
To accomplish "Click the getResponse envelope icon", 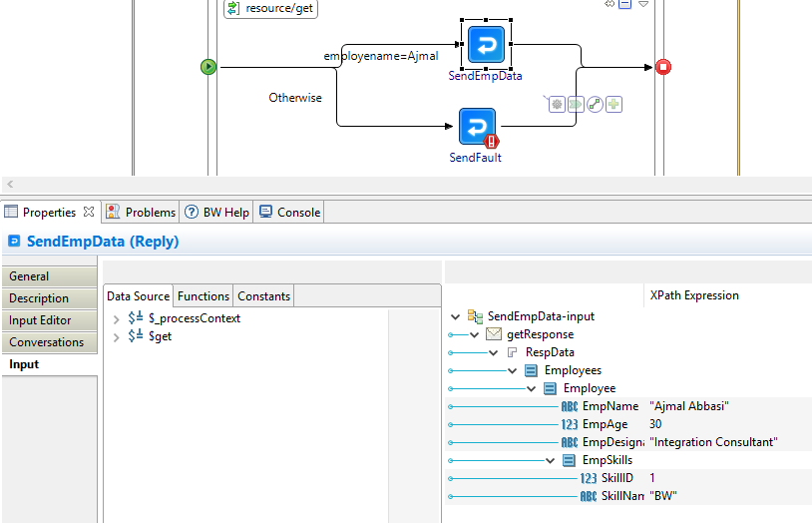I will click(x=494, y=334).
